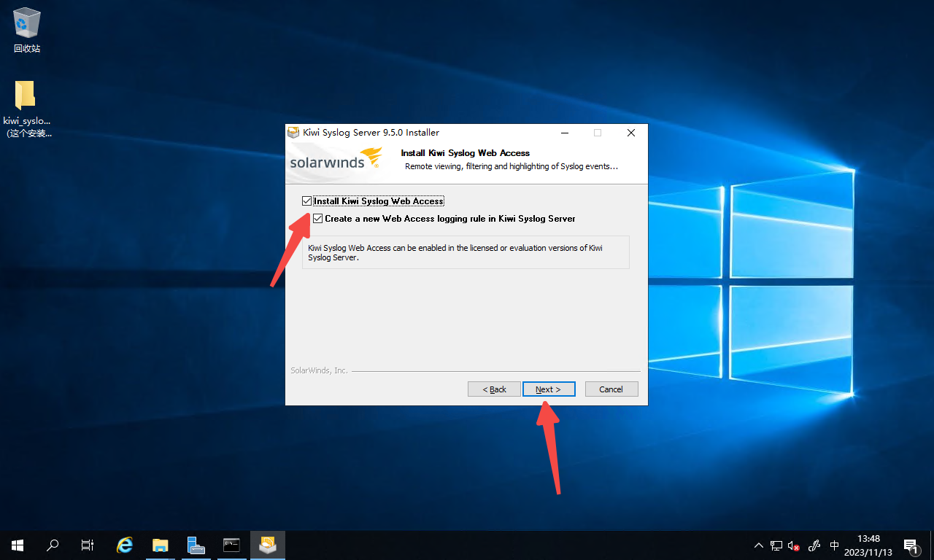
Task: Click the installer title bar package icon
Action: [293, 133]
